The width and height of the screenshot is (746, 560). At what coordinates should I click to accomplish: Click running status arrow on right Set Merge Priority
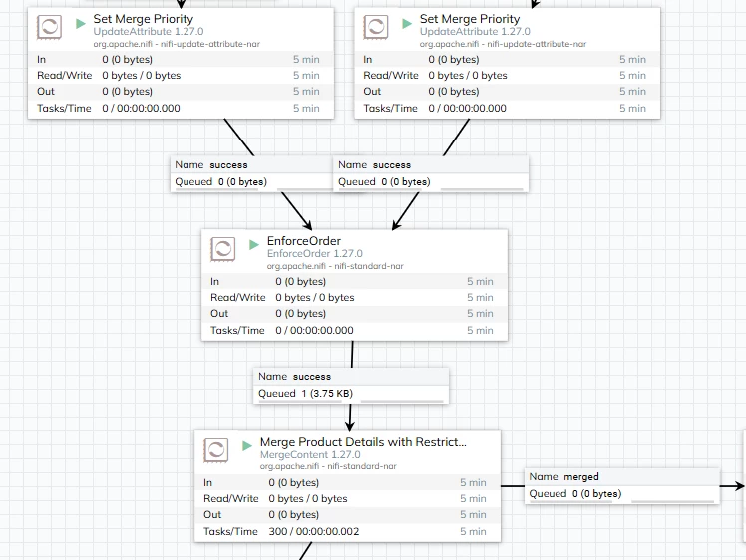pos(407,23)
